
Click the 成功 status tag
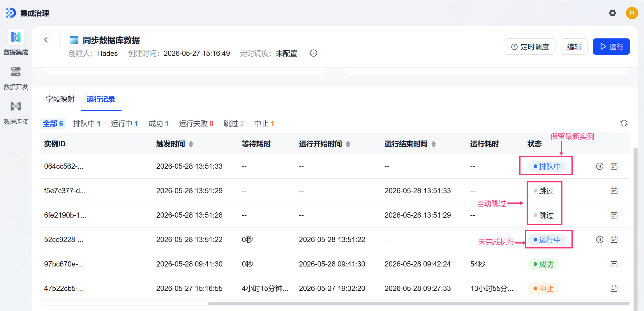pyautogui.click(x=543, y=264)
